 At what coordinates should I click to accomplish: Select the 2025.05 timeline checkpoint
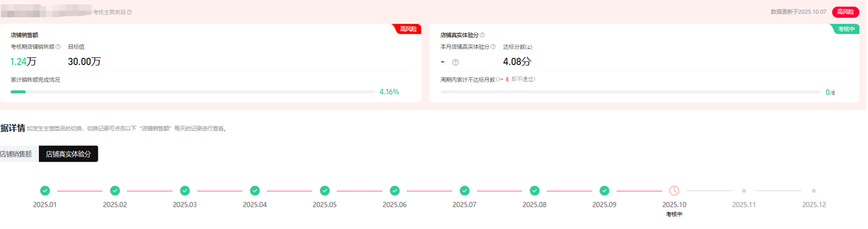coord(325,191)
